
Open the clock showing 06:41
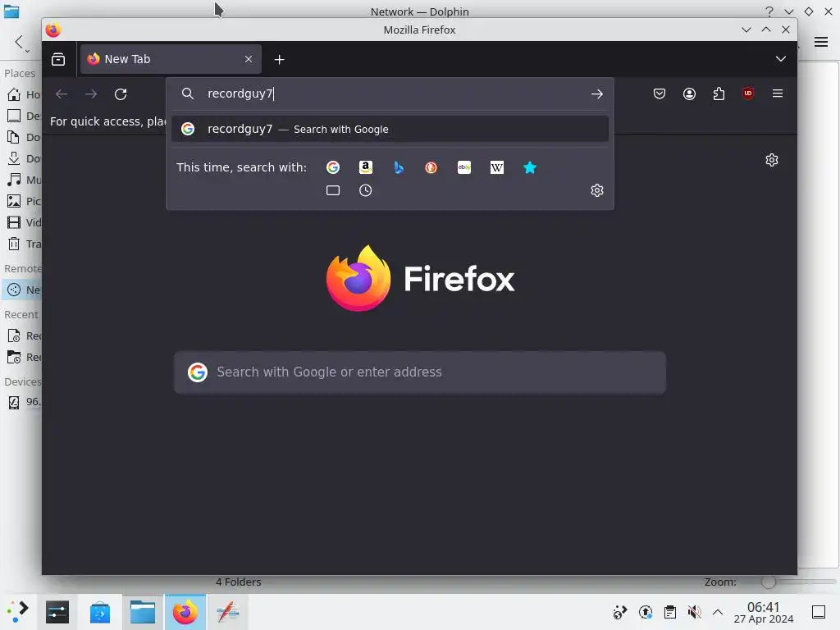764,612
